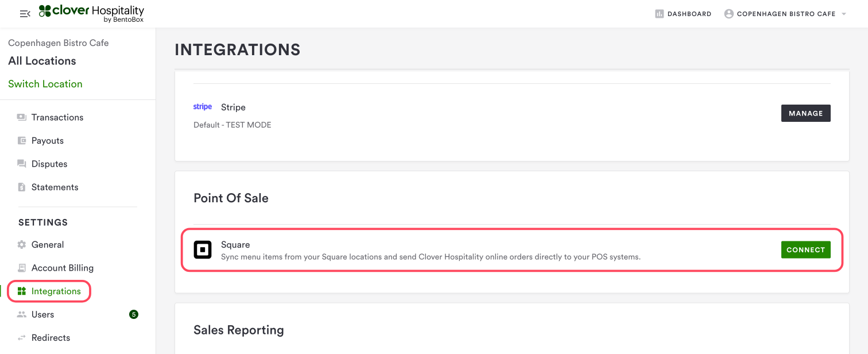The image size is (868, 354).
Task: Click the Transactions icon in the sidebar
Action: (x=22, y=117)
